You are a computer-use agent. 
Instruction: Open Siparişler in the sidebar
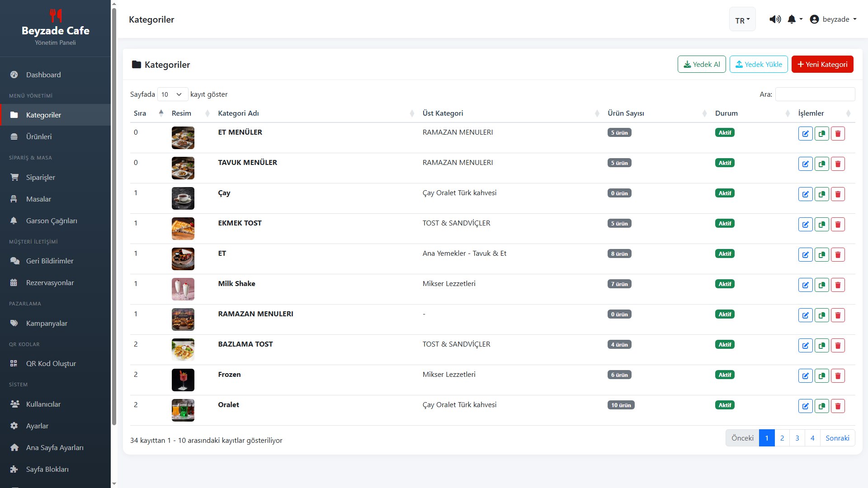click(x=41, y=177)
